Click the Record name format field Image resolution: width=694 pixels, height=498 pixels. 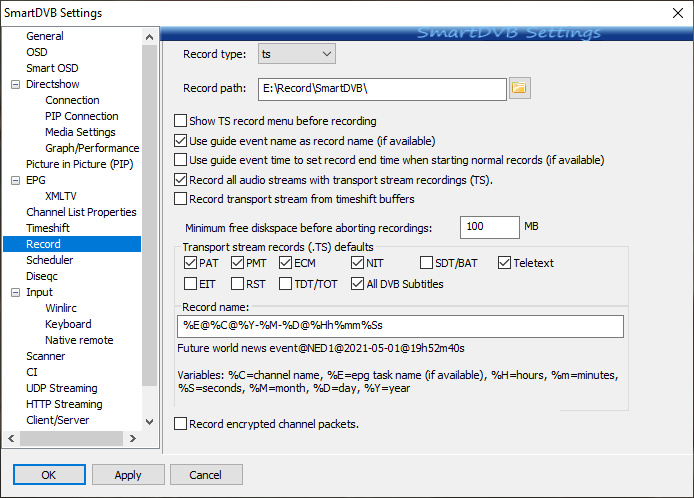pyautogui.click(x=400, y=326)
